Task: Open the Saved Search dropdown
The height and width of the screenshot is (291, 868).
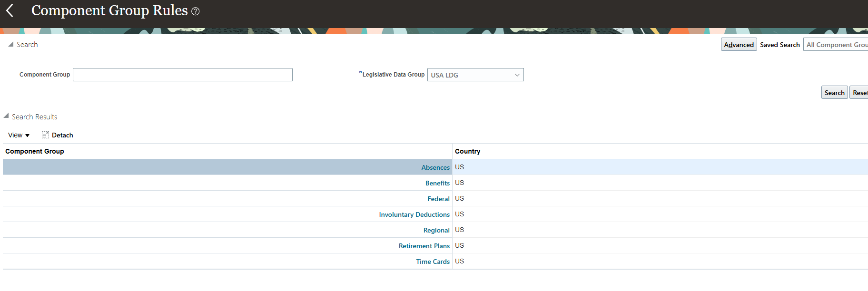Action: [836, 45]
